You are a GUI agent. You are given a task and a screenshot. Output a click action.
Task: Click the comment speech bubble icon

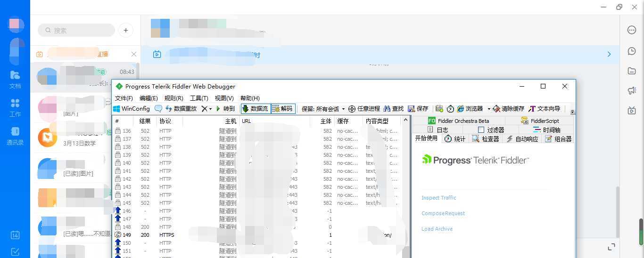click(x=158, y=109)
